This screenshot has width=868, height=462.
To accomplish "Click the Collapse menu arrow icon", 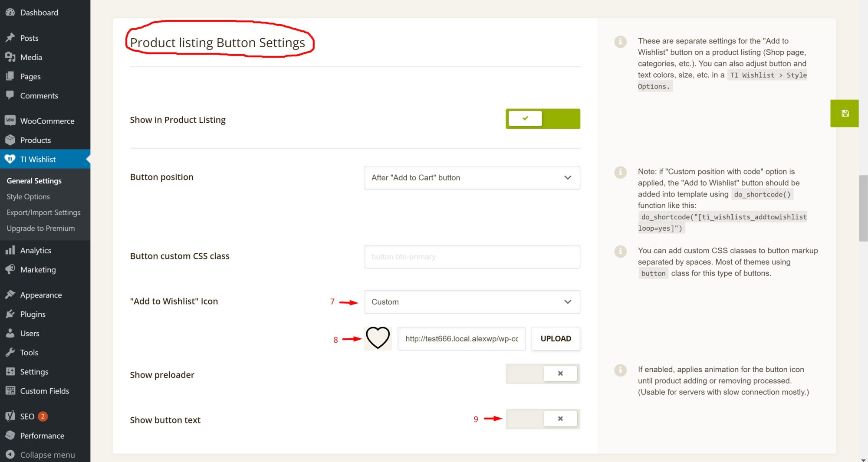I will pyautogui.click(x=10, y=454).
